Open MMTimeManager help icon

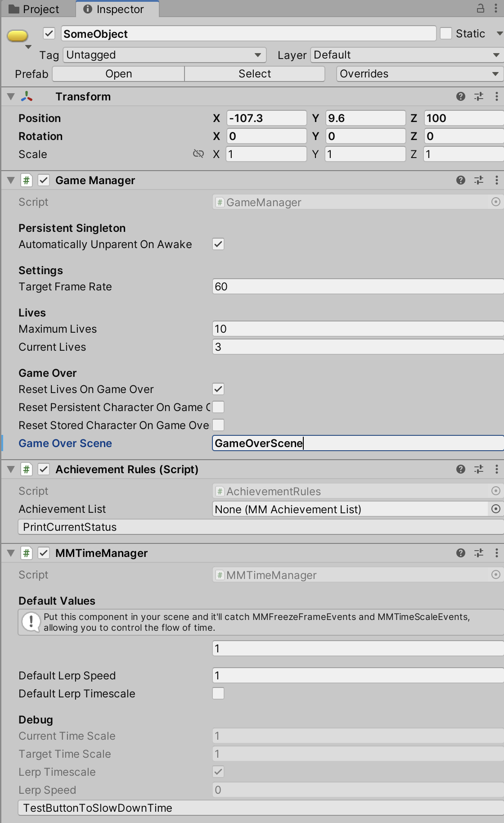[460, 553]
